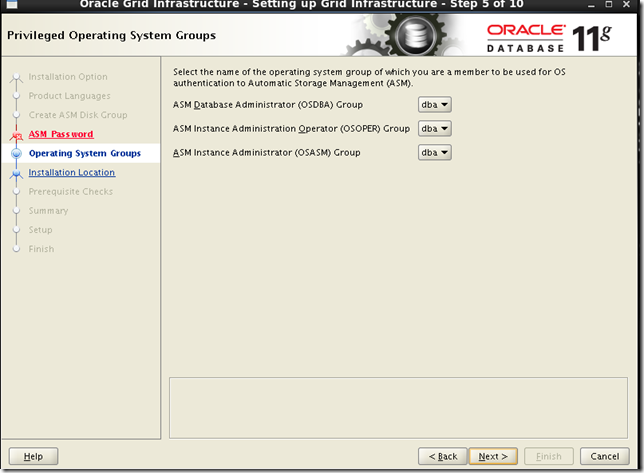
Task: Select Operating System Groups step
Action: (85, 153)
